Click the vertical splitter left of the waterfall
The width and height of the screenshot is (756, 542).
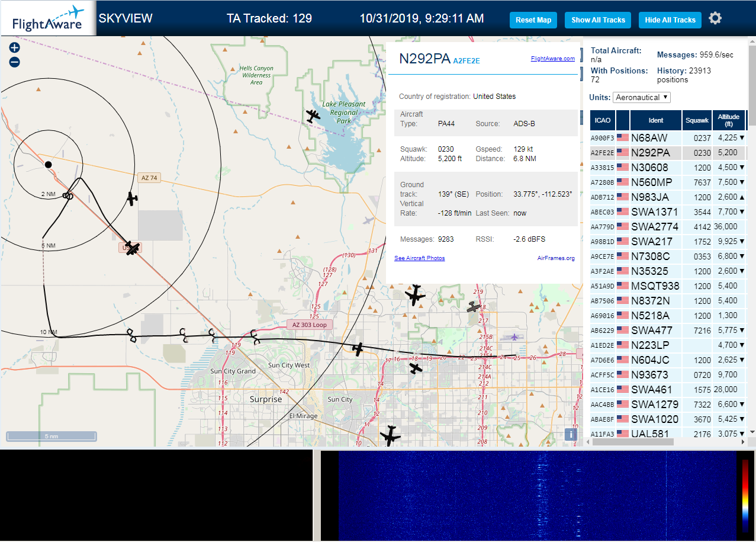click(317, 495)
